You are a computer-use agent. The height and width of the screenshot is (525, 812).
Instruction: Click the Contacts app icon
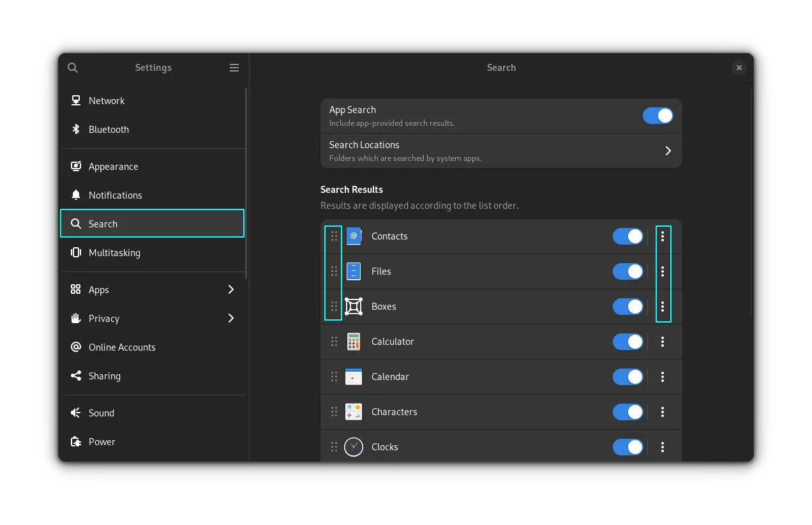click(x=354, y=236)
